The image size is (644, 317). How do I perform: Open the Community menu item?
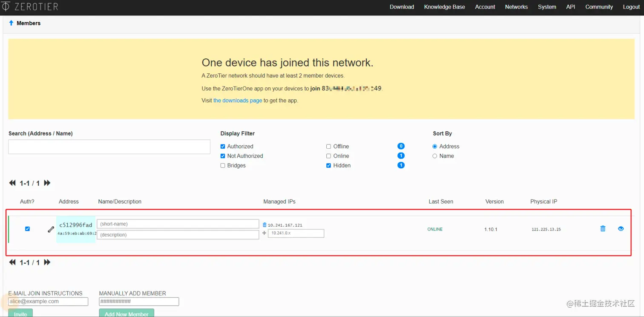pos(599,7)
